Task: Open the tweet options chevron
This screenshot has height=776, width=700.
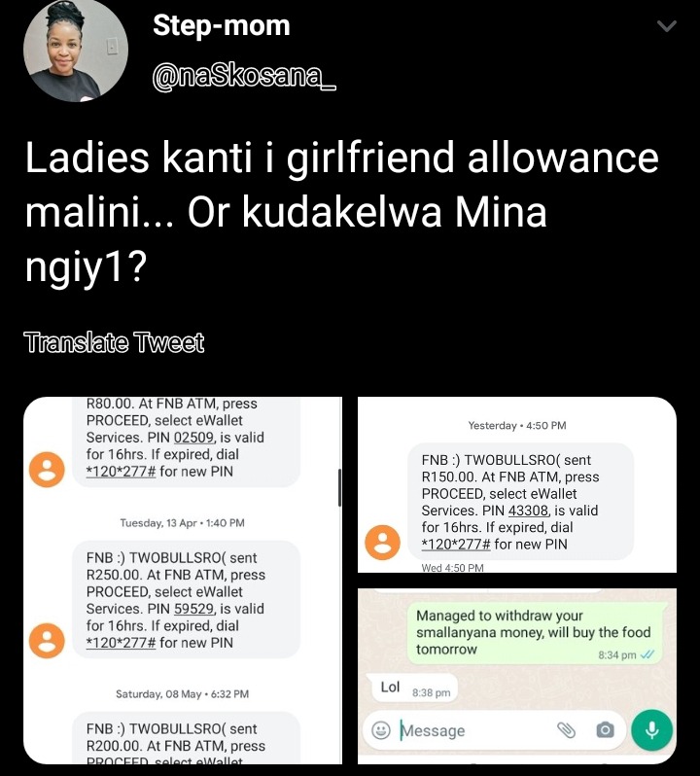Action: [666, 25]
